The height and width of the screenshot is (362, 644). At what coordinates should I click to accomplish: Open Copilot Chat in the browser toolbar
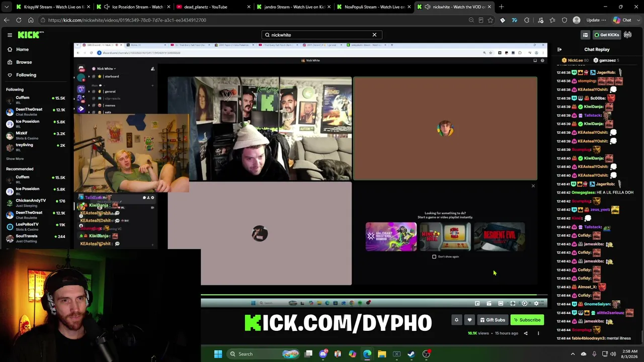coord(622,20)
